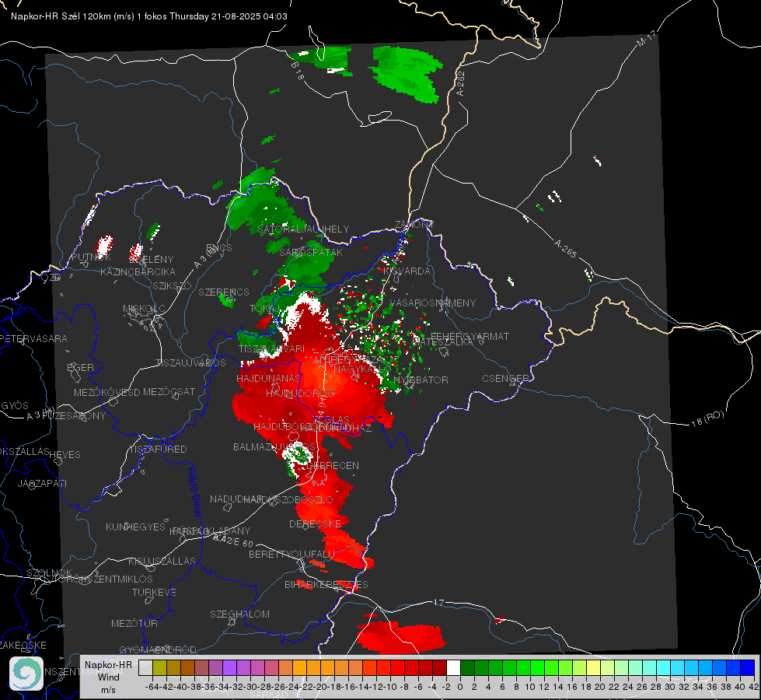Click the PUTNOK town label

coord(91,257)
